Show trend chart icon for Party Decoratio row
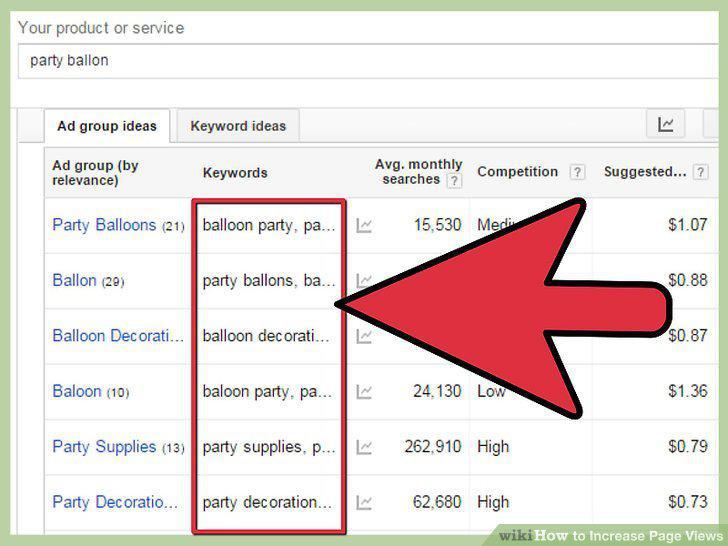The image size is (728, 546). [x=364, y=503]
